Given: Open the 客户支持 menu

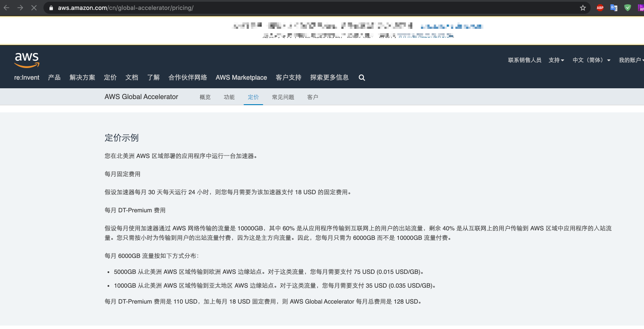Looking at the screenshot, I should (x=289, y=78).
